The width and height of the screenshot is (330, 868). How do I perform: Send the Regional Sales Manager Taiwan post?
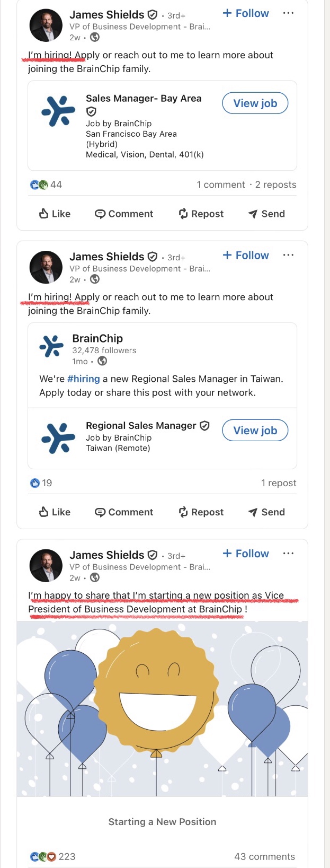tap(266, 512)
